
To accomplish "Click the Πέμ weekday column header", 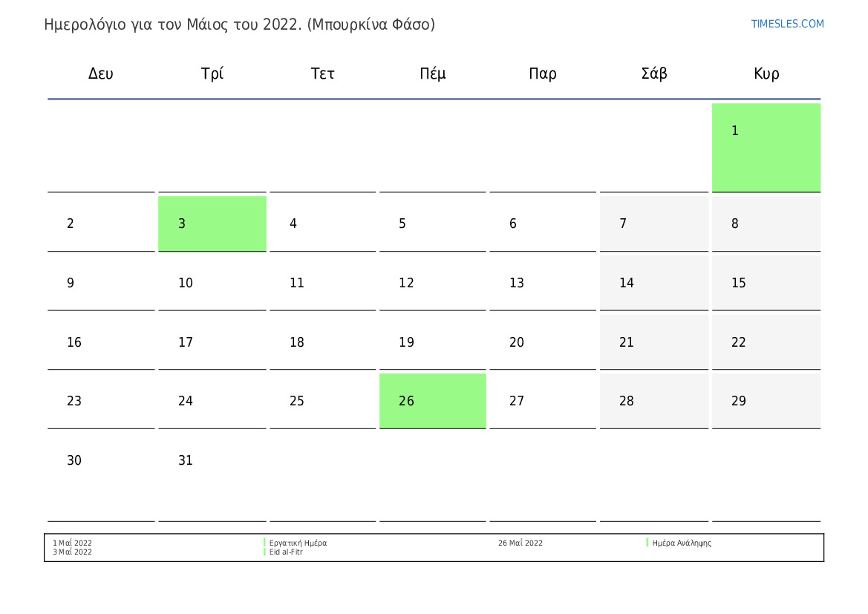I will (433, 74).
